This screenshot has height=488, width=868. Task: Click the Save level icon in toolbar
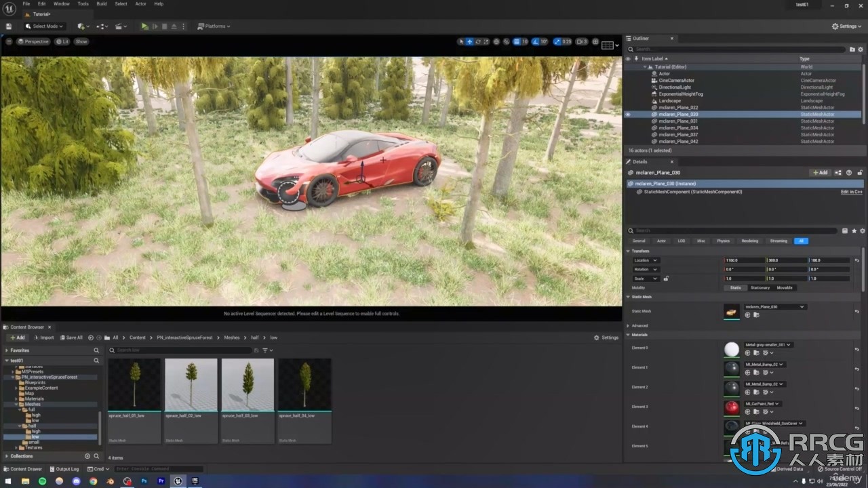click(x=9, y=26)
